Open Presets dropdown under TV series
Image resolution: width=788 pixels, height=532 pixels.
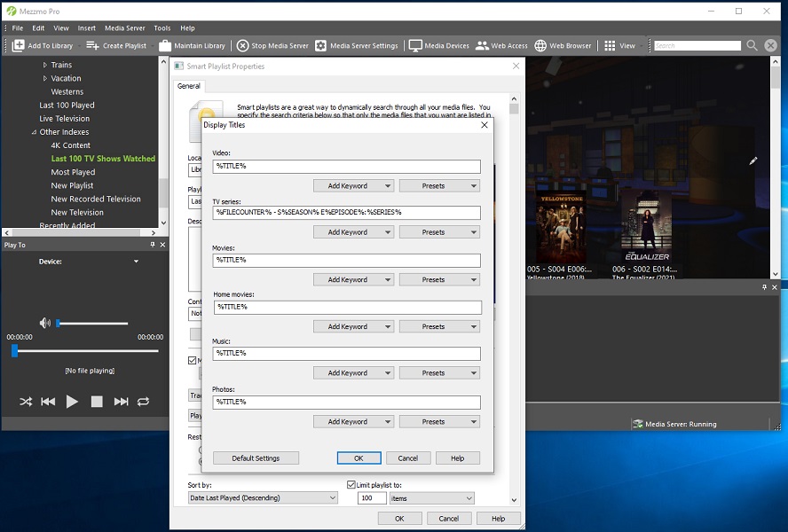[x=440, y=232]
